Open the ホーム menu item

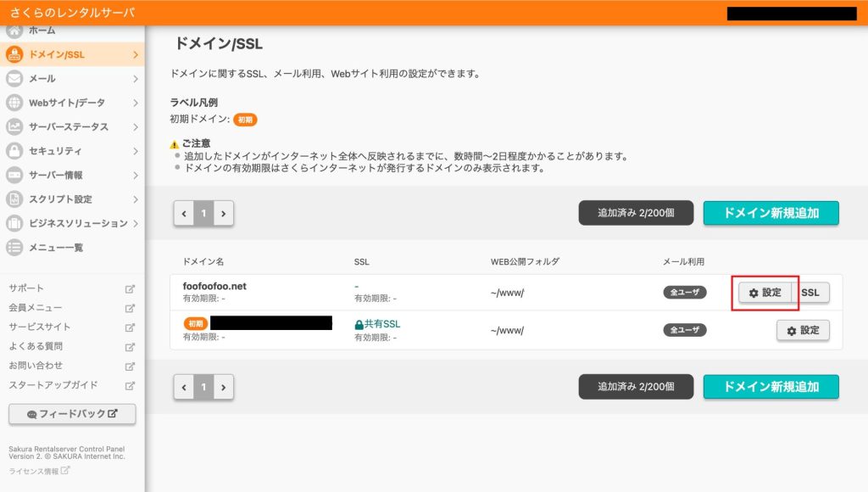(x=42, y=31)
